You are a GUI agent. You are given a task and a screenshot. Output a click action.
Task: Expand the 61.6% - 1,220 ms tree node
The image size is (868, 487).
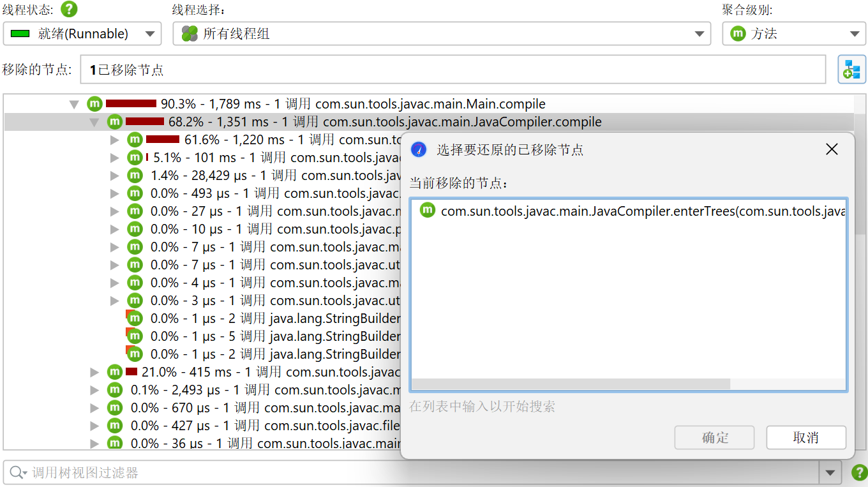tap(115, 140)
